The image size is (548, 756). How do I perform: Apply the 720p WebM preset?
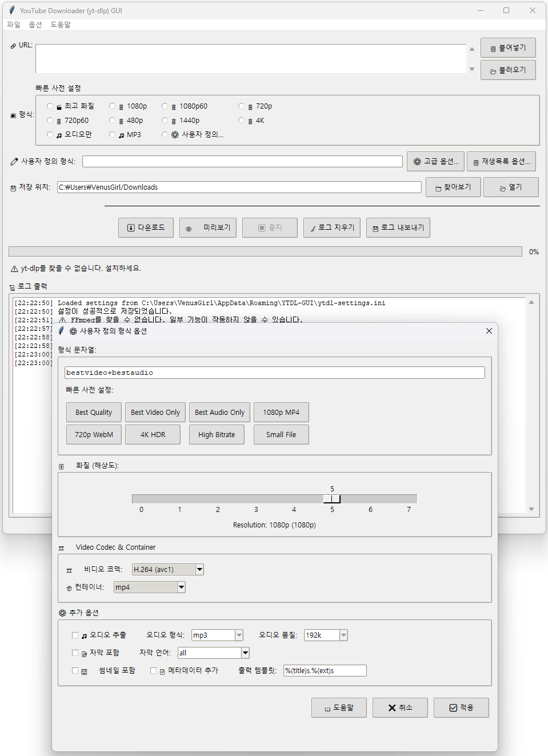(x=94, y=435)
